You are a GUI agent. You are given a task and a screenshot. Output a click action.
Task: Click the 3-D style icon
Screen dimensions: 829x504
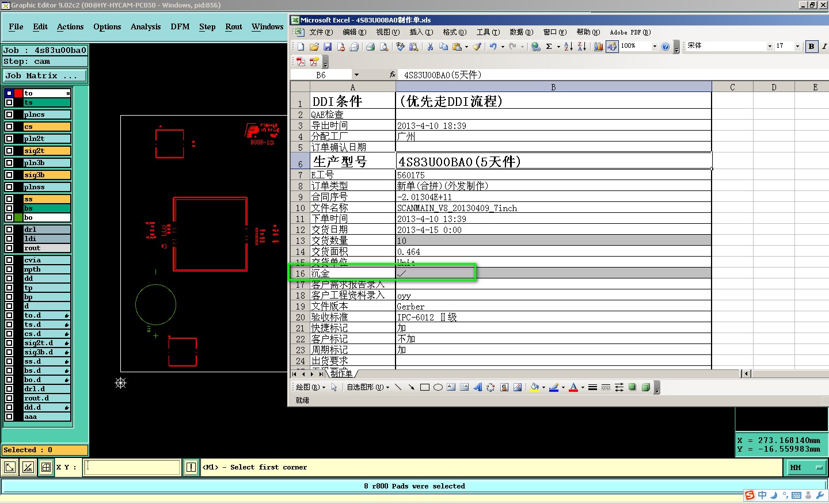[646, 387]
